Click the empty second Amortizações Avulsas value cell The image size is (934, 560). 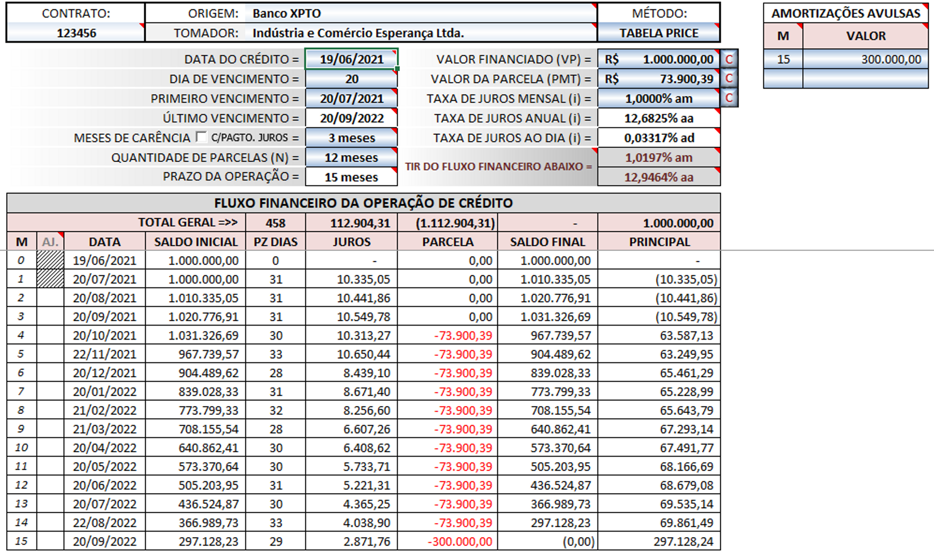pos(866,79)
